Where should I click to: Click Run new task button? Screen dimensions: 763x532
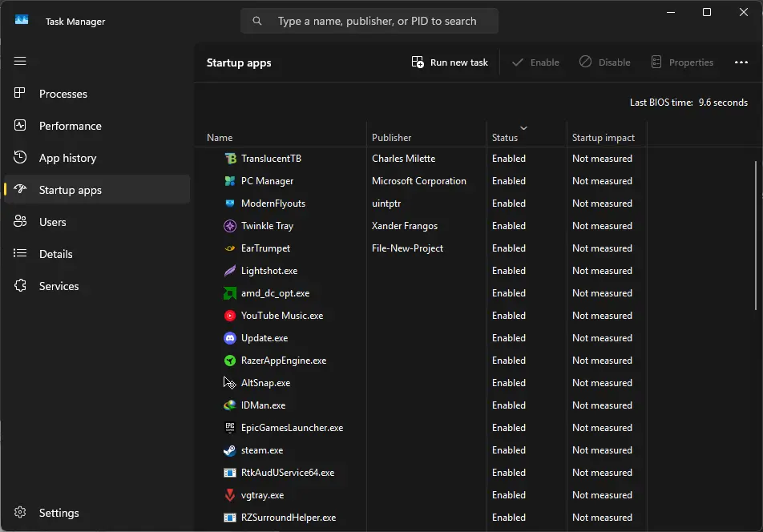click(450, 62)
